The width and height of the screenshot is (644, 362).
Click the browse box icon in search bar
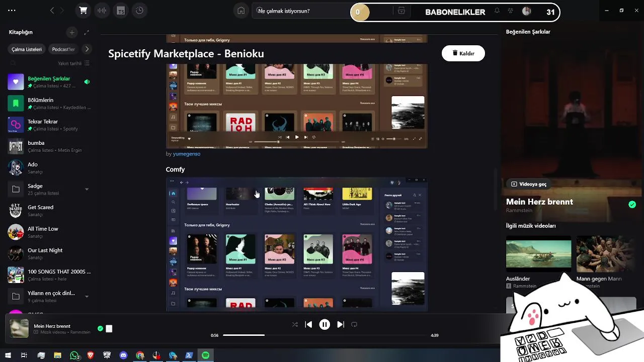click(401, 11)
